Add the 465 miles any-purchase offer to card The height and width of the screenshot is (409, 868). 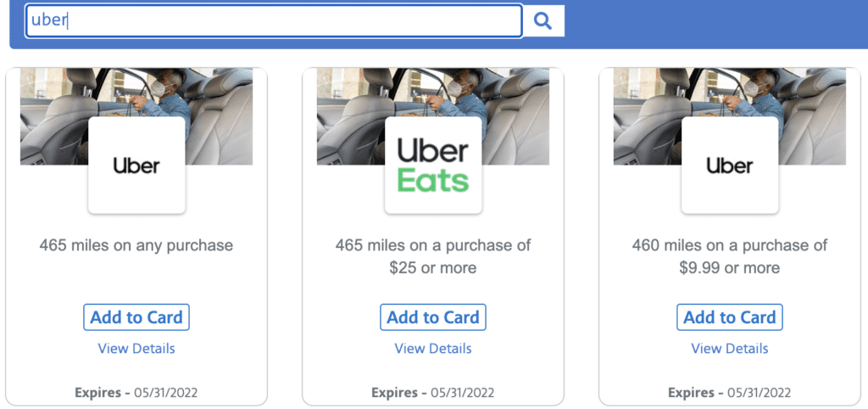click(x=136, y=317)
